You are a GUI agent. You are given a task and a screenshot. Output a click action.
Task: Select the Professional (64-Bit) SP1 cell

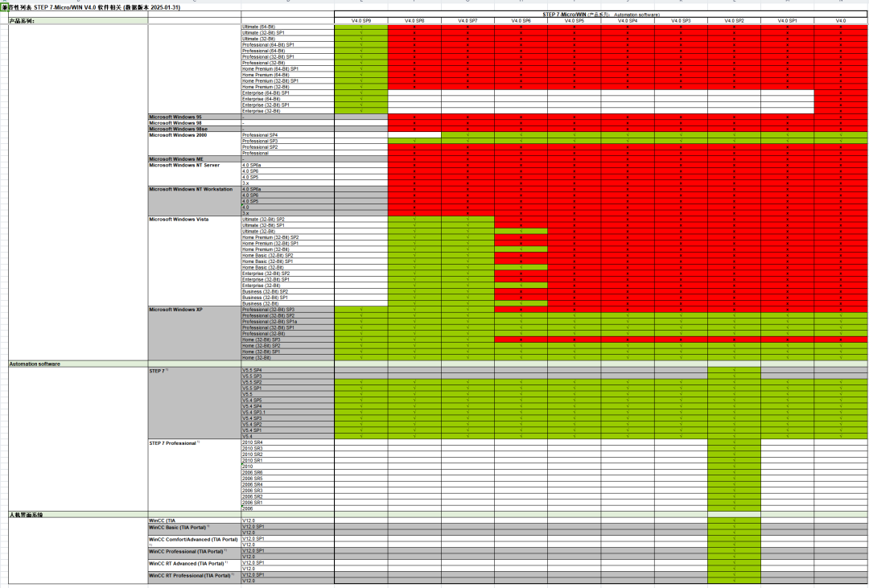coord(287,45)
